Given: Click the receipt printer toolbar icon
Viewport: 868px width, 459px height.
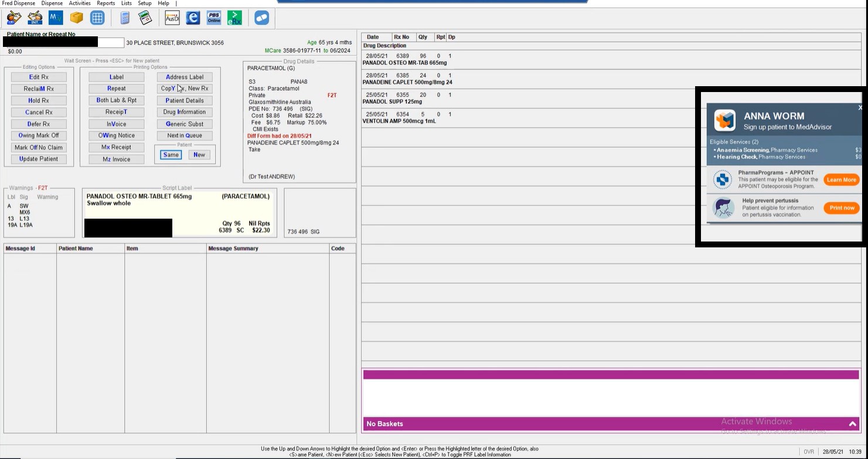Looking at the screenshot, I should click(x=145, y=18).
